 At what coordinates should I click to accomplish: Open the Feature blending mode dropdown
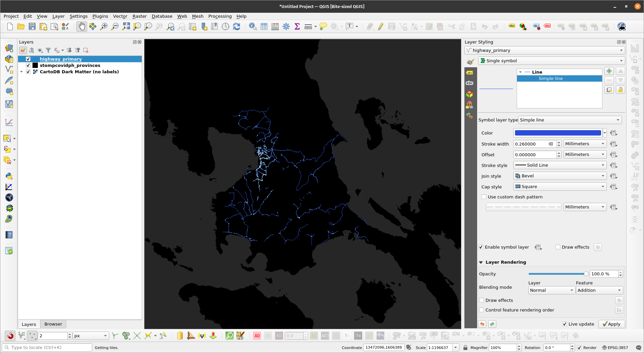click(x=599, y=290)
